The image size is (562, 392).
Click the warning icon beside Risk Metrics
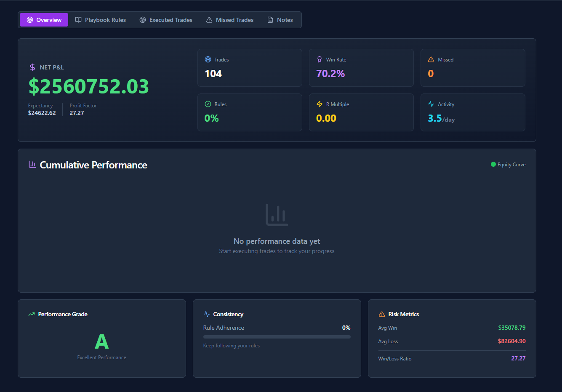[382, 314]
